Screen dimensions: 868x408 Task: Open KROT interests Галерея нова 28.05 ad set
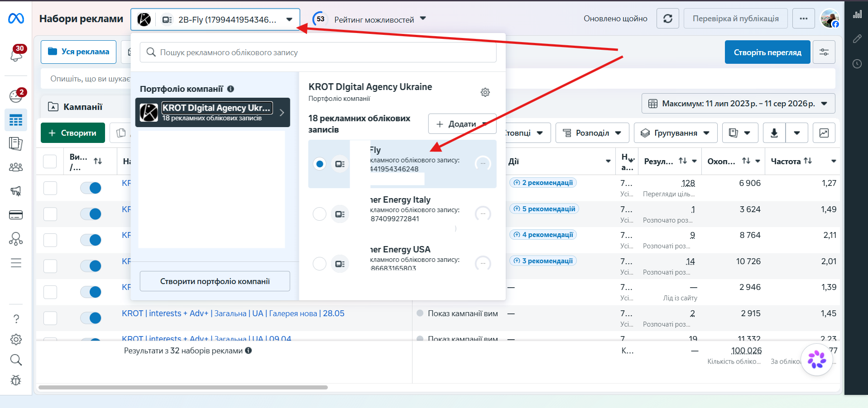tap(233, 313)
